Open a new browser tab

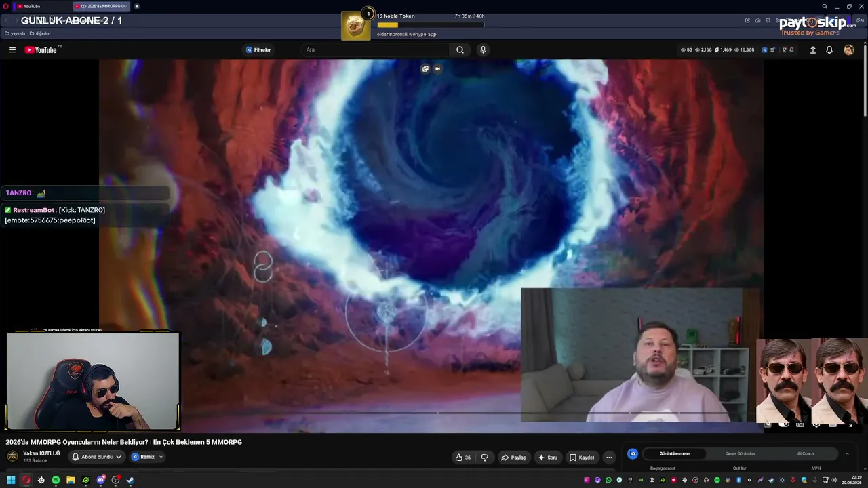tap(137, 6)
